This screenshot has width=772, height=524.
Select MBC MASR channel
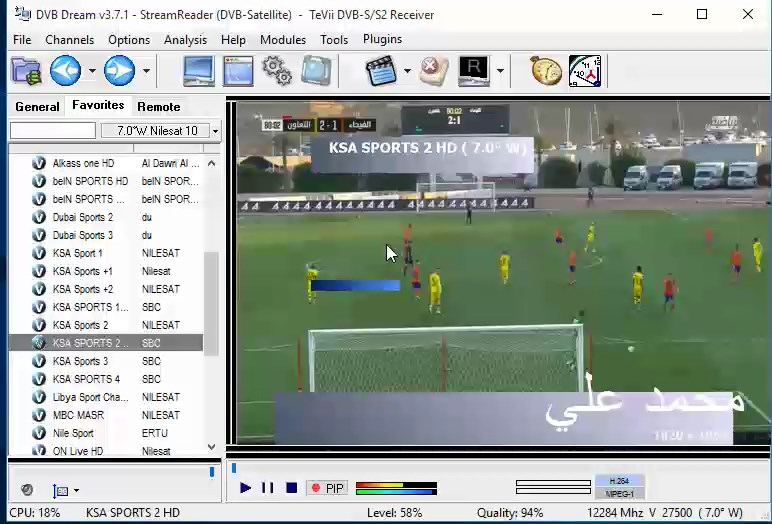(106, 415)
